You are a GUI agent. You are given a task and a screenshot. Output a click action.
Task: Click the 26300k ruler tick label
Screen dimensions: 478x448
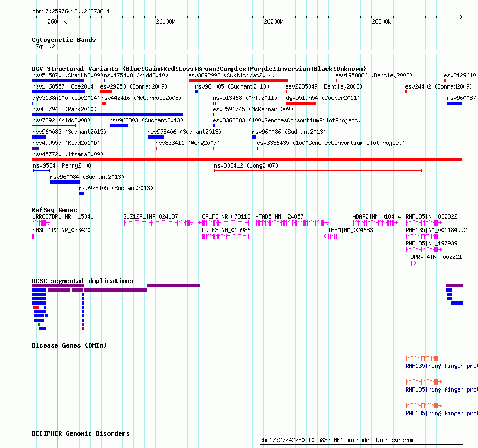(x=381, y=21)
